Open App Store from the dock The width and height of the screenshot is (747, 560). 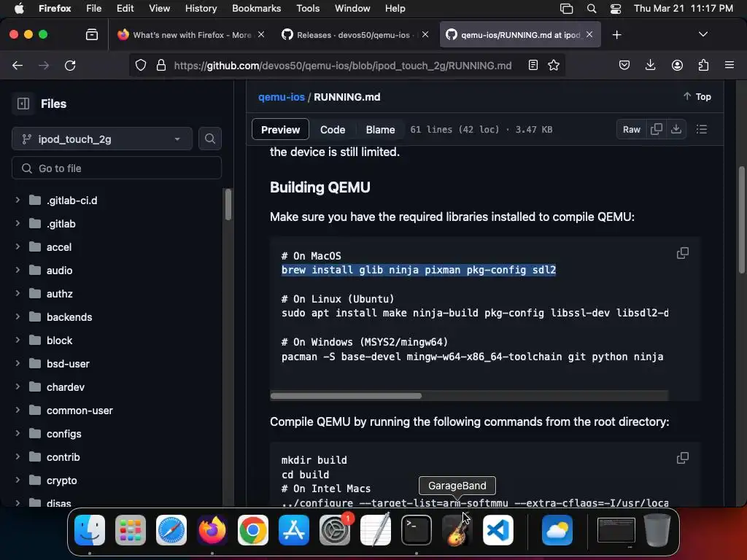pyautogui.click(x=294, y=530)
